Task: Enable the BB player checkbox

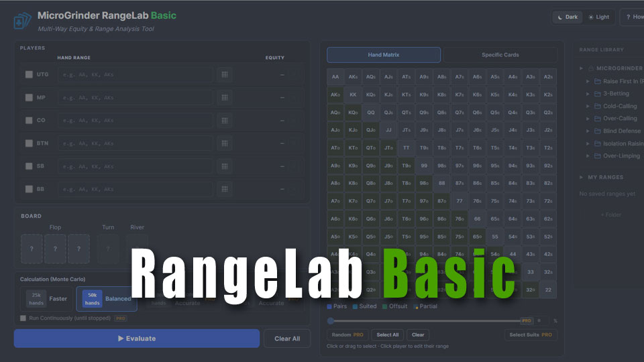Action: pos(29,189)
